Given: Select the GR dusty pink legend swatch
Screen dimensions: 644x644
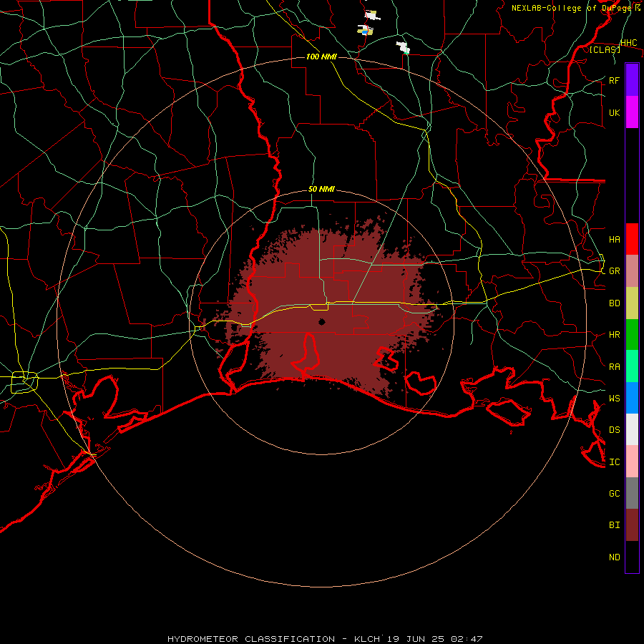Looking at the screenshot, I should click(x=632, y=270).
